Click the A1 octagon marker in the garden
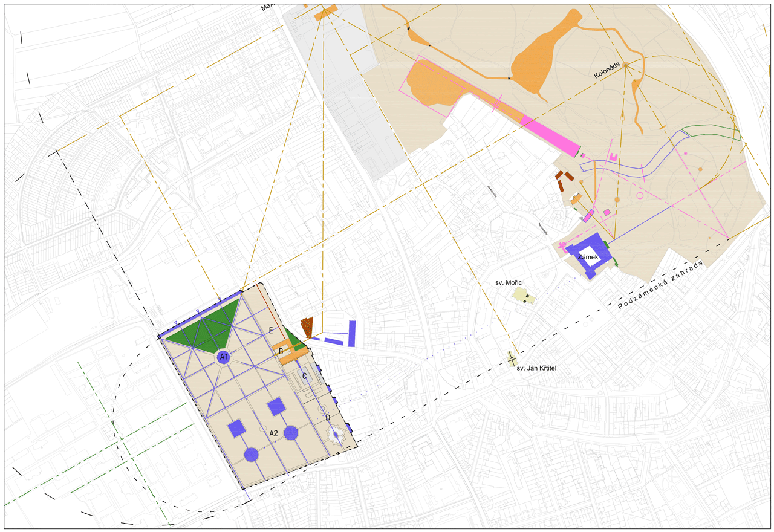The image size is (774, 532). [224, 357]
